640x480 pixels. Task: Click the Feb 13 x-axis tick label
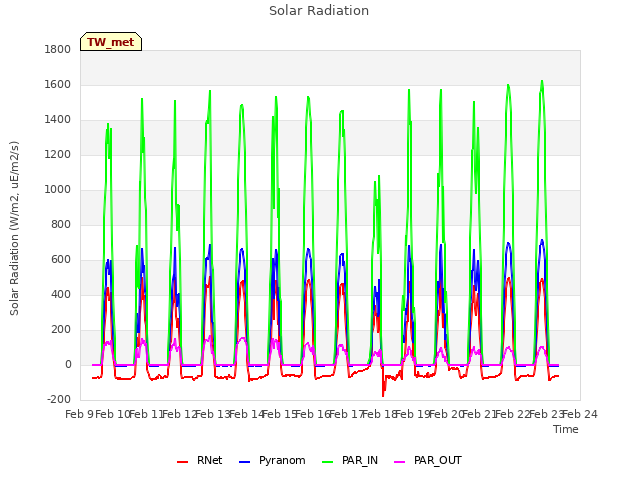click(x=213, y=414)
